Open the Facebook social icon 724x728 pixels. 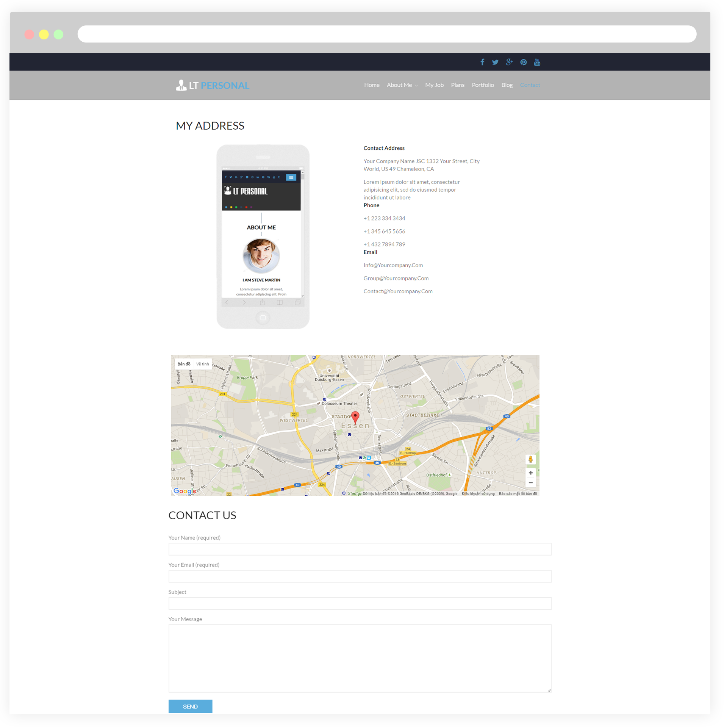click(x=482, y=62)
